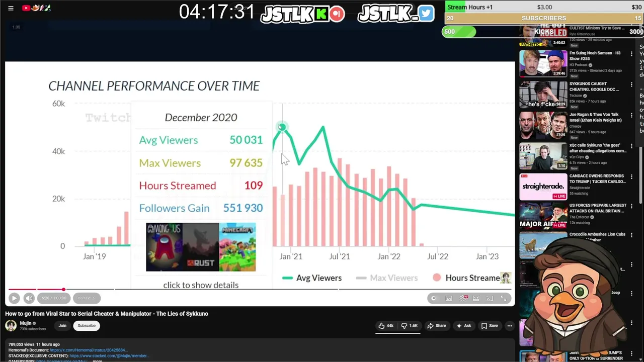This screenshot has width=644, height=362.
Task: Click 'Followers Gain' label in tooltip
Action: click(174, 208)
